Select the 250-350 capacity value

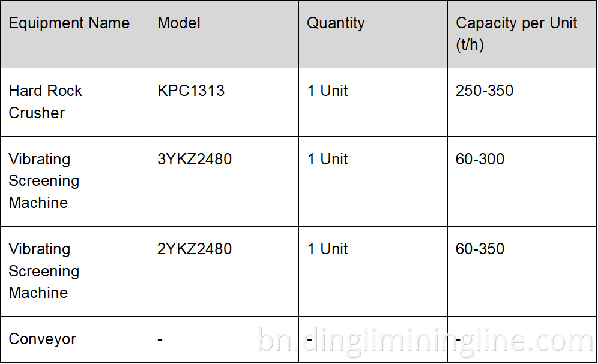click(485, 91)
